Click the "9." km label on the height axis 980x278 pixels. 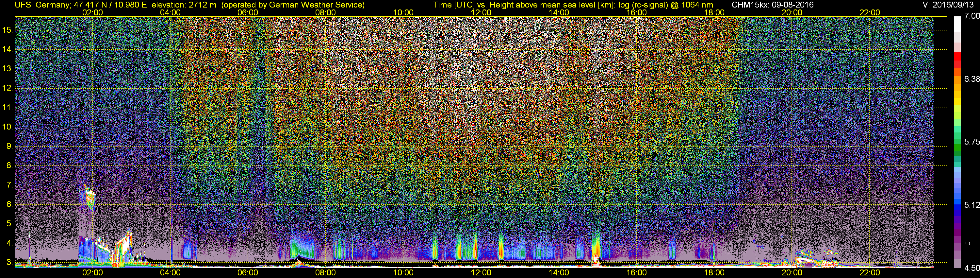click(9, 146)
